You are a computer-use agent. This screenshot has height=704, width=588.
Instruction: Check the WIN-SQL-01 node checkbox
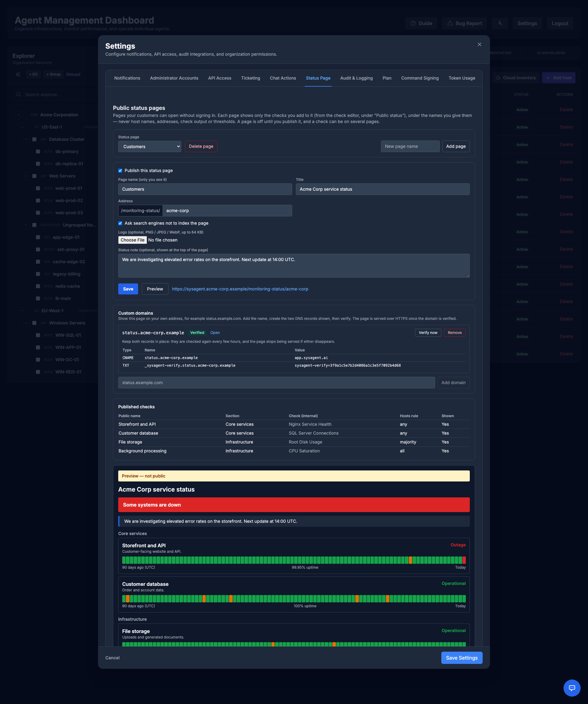tap(38, 335)
